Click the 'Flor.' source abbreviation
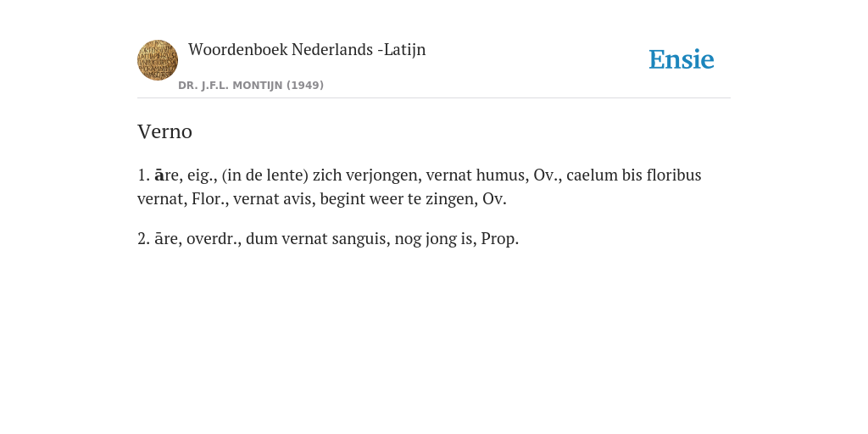 (210, 198)
